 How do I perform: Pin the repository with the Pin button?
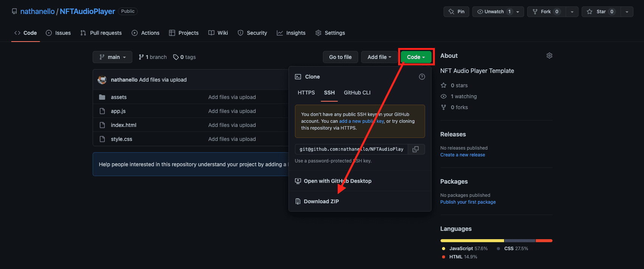pyautogui.click(x=456, y=12)
